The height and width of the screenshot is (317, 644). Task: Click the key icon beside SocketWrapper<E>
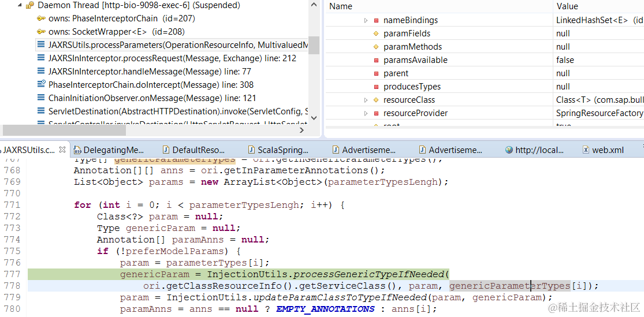[x=40, y=32]
